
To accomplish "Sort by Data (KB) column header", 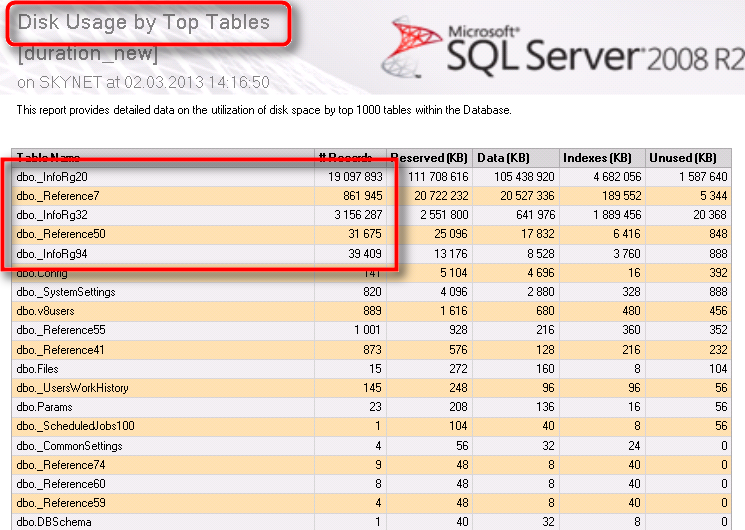I will point(503,158).
